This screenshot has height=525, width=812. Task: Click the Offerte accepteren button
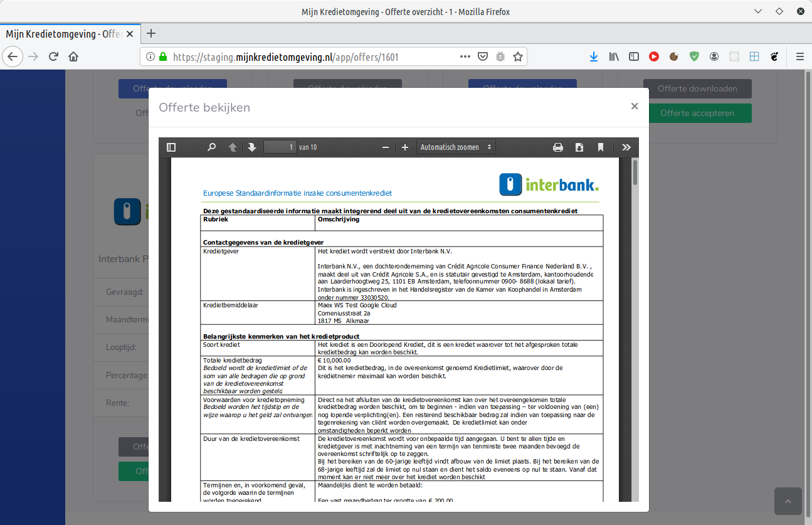[697, 114]
